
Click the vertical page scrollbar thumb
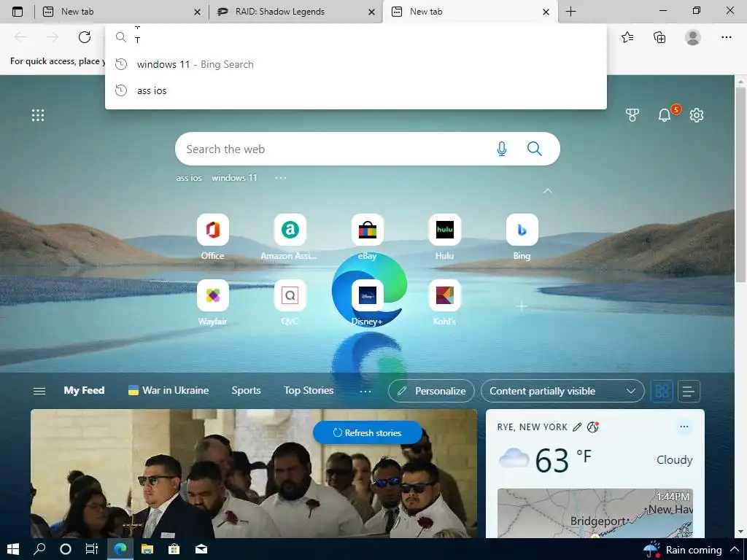coord(741,183)
